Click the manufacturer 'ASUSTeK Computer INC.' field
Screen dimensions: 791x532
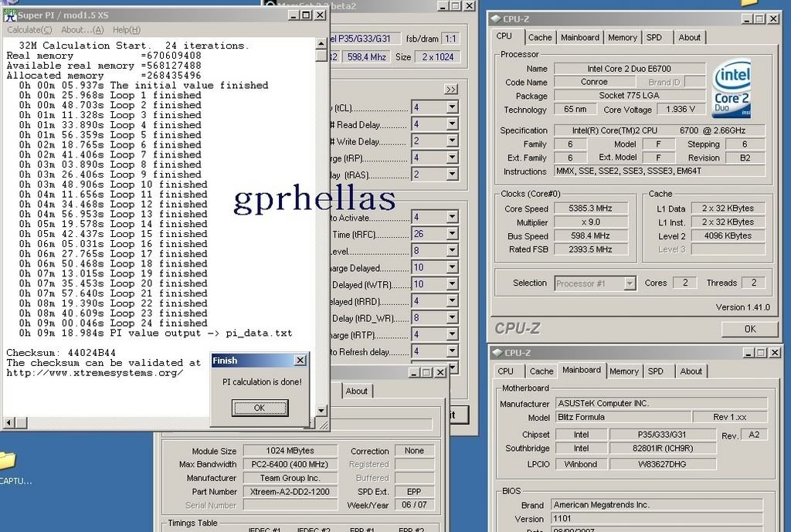pos(661,403)
